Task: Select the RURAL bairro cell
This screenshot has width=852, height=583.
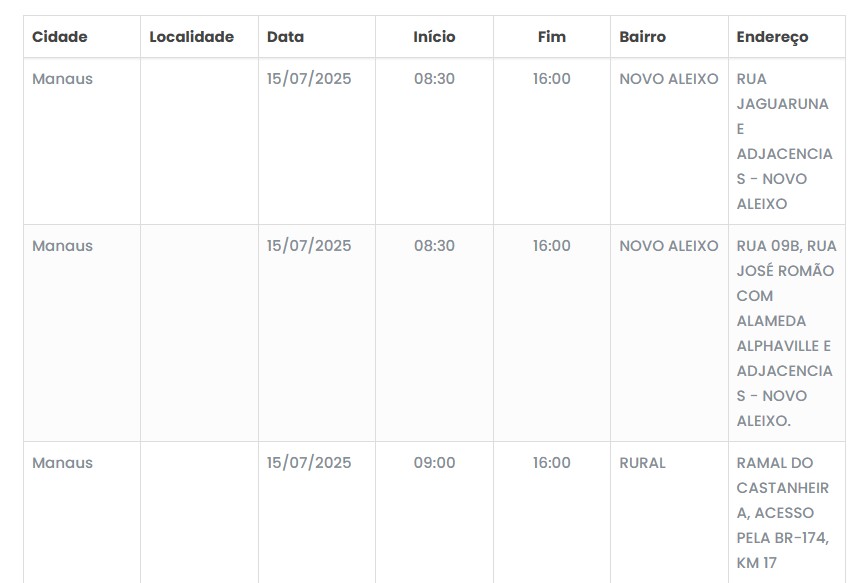Action: pyautogui.click(x=642, y=463)
